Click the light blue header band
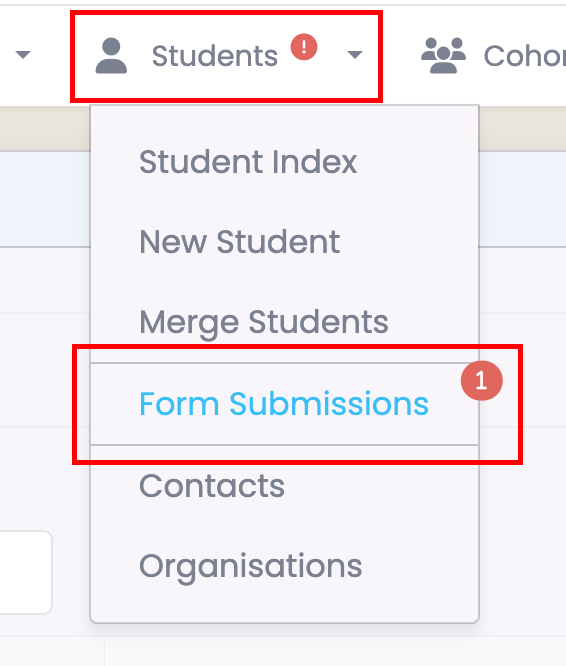This screenshot has width=566, height=666. (x=45, y=199)
